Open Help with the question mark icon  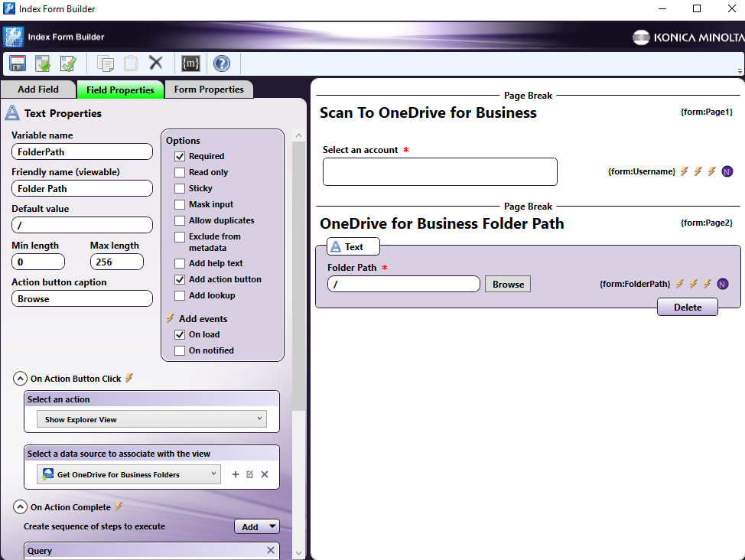[221, 63]
